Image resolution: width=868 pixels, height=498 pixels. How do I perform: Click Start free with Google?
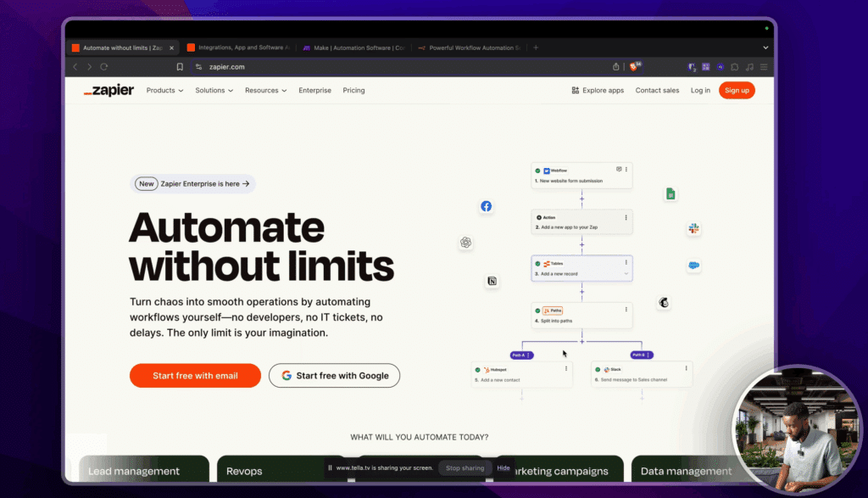pyautogui.click(x=334, y=376)
